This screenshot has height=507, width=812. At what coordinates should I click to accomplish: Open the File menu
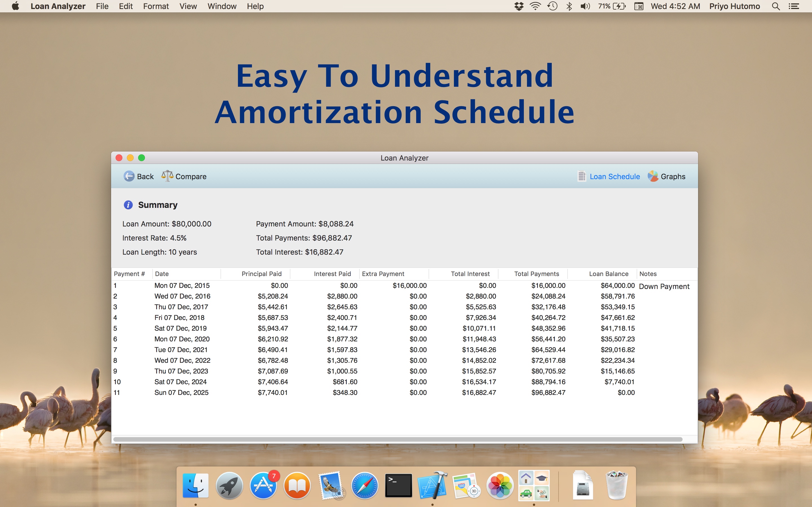pyautogui.click(x=102, y=6)
